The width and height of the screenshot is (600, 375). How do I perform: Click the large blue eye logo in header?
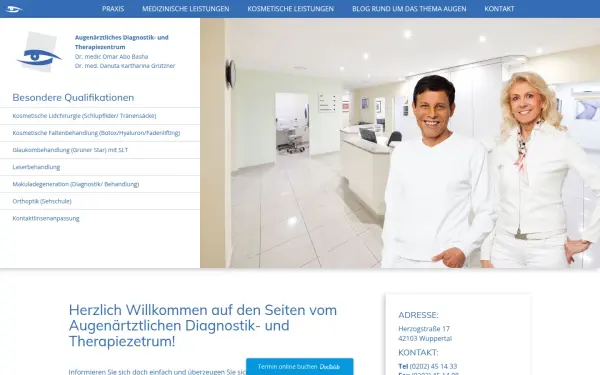(x=39, y=52)
